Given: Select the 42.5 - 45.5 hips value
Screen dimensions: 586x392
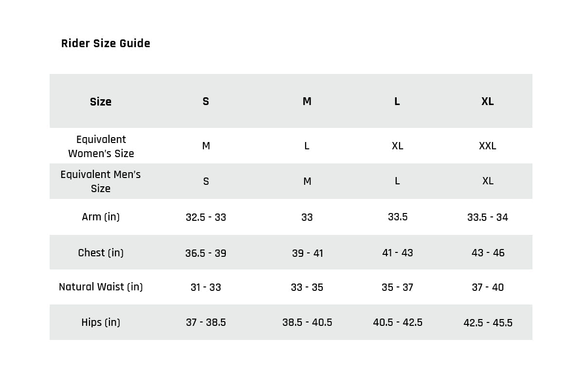Looking at the screenshot, I should (x=488, y=323).
